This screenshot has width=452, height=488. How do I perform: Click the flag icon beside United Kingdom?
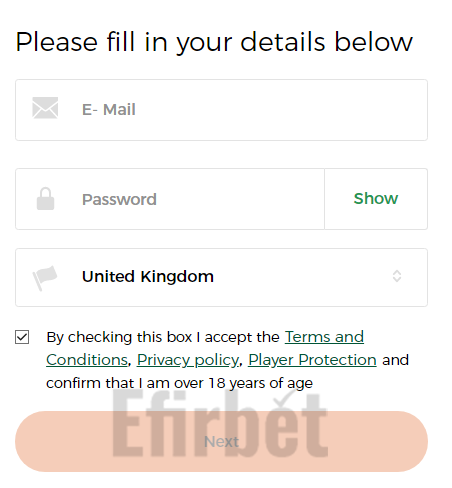pyautogui.click(x=45, y=278)
